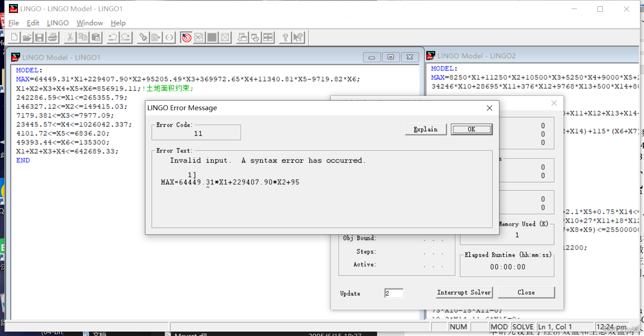Click the Open file folder icon

pyautogui.click(x=27, y=37)
